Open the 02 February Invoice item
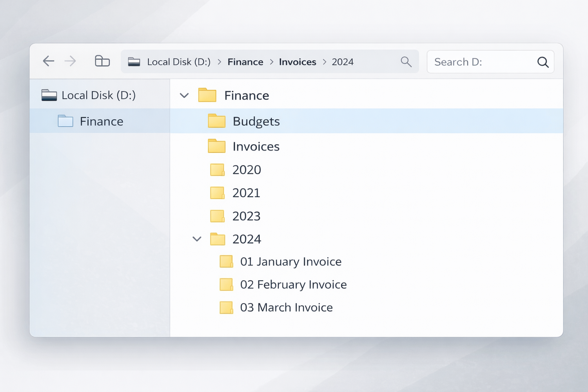This screenshot has height=392, width=588. click(x=293, y=285)
